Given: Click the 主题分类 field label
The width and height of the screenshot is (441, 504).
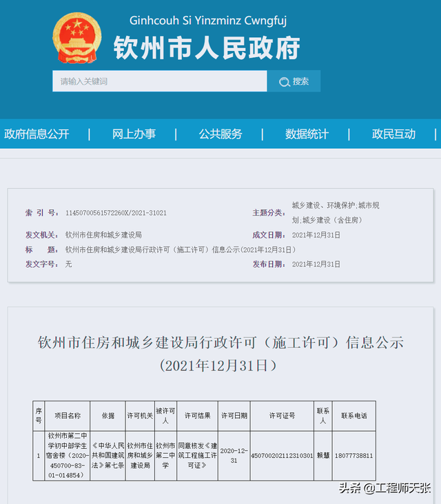Looking at the screenshot, I should [x=269, y=213].
